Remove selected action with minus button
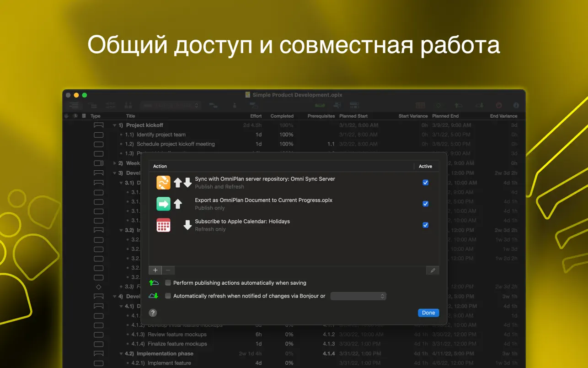588x368 pixels. pyautogui.click(x=168, y=271)
